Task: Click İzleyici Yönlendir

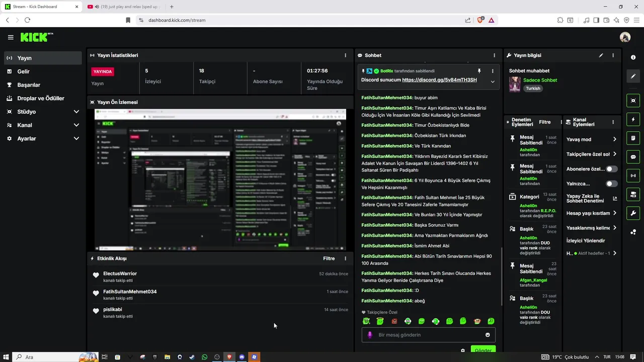Action: (586, 241)
